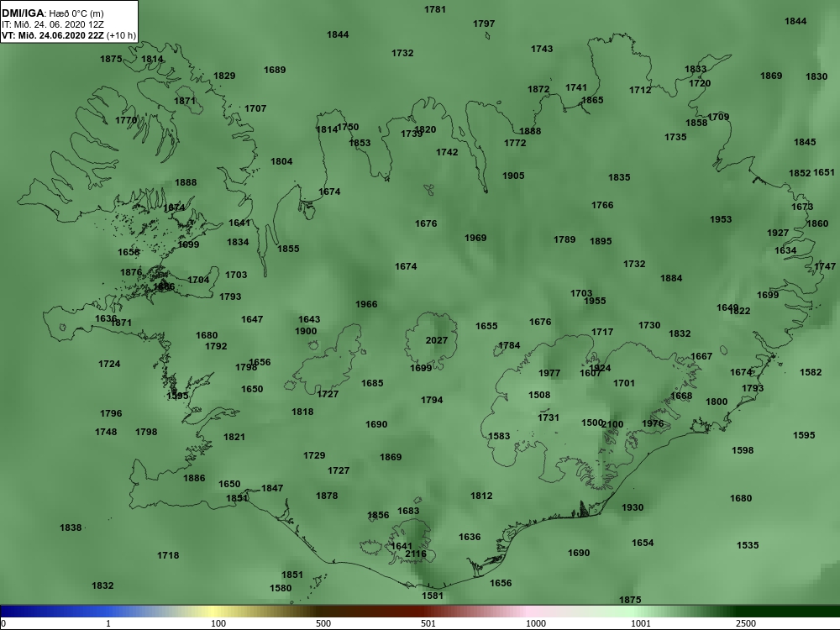Screen dimensions: 840x630
Task: Click the map value 1581
Action: [x=433, y=596]
